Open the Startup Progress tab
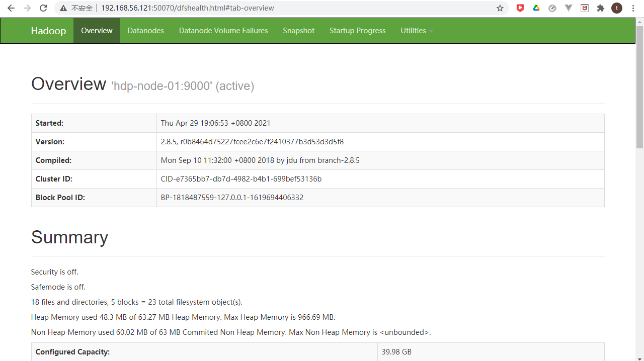644x361 pixels. tap(358, 31)
